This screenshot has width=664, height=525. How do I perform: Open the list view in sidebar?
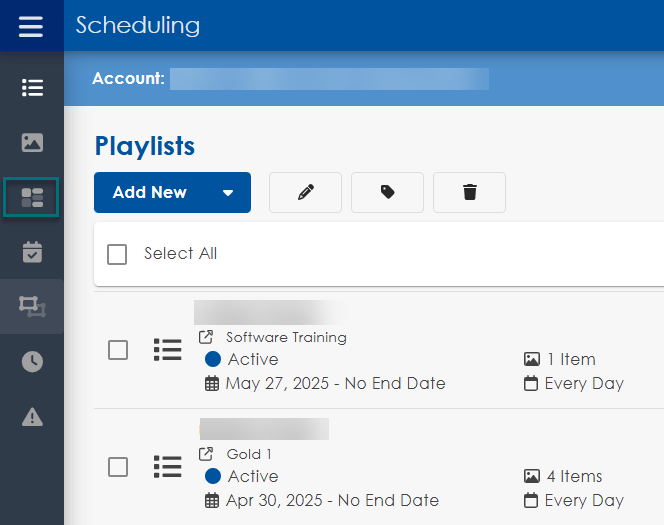[x=32, y=88]
